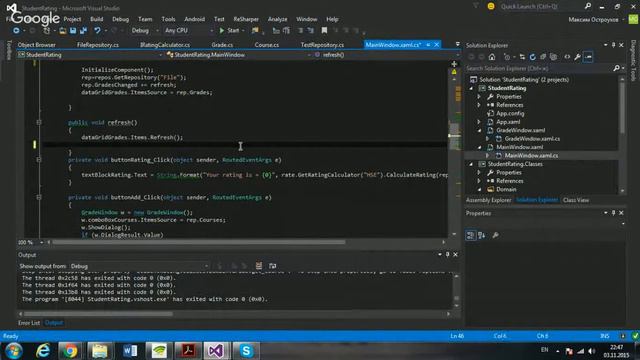The image size is (640, 360).
Task: Collapse the refresh() method outline in the editor
Action: tap(39, 122)
